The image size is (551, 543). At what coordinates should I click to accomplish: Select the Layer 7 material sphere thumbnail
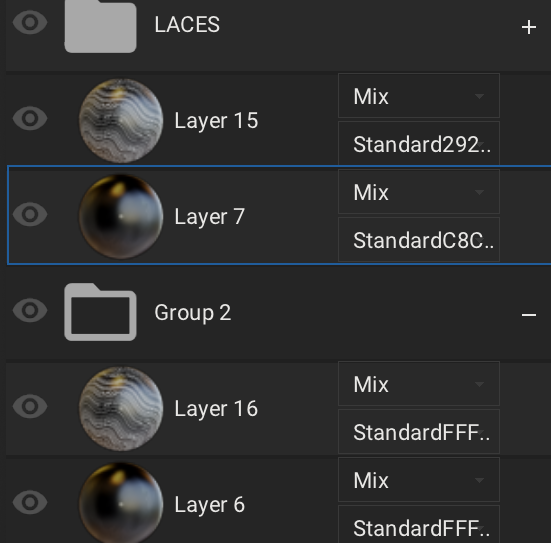point(121,216)
